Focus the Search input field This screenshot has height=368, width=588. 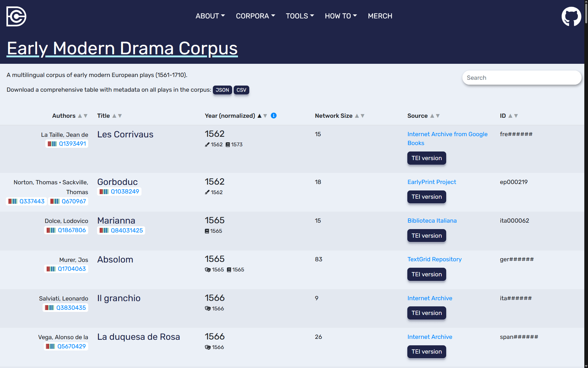[x=522, y=78]
